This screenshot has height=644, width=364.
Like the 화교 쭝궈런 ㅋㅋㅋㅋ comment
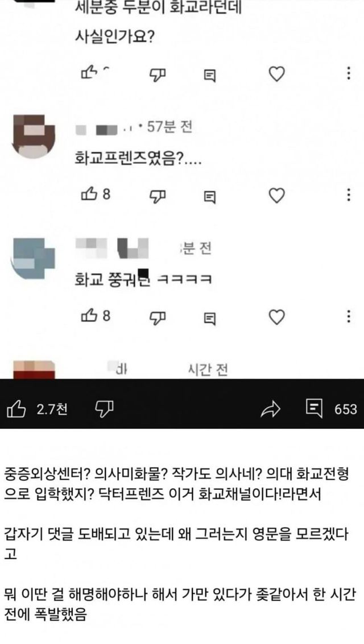[89, 315]
